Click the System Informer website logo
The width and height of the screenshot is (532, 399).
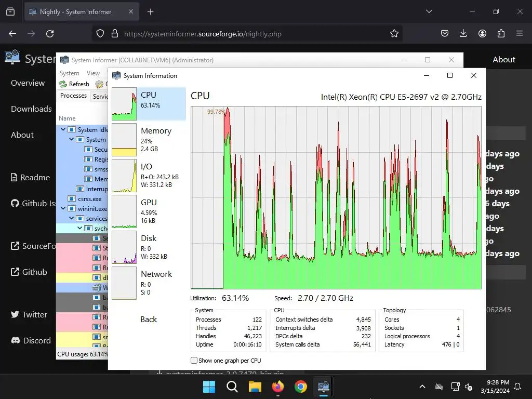click(12, 57)
